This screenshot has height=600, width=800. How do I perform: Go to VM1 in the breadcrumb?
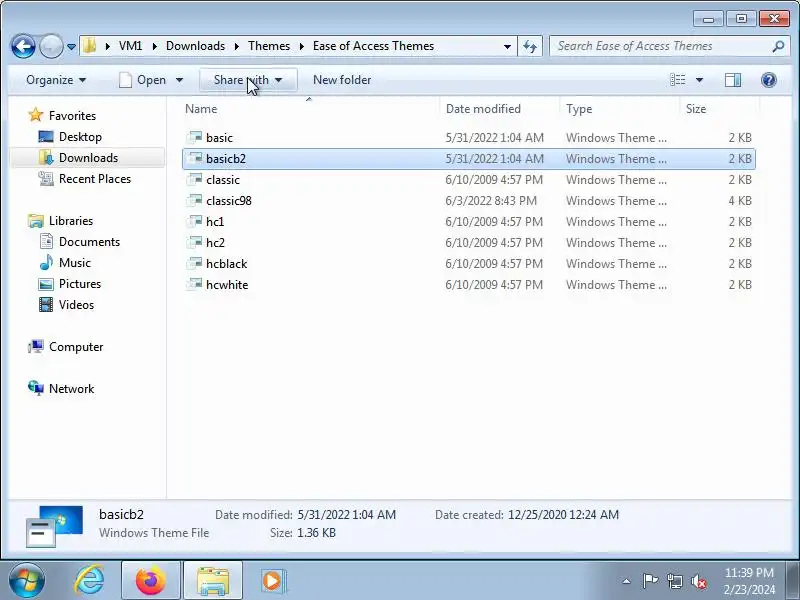coord(131,46)
